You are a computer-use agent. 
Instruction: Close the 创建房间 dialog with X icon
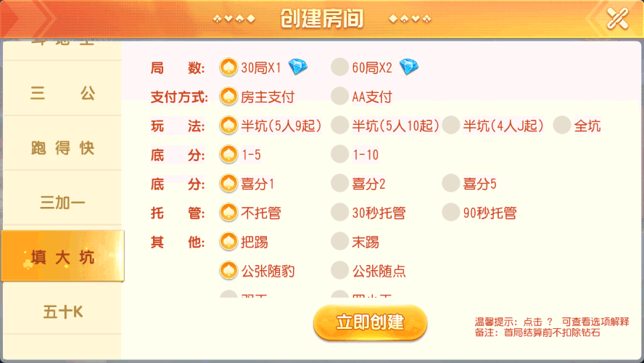(618, 18)
